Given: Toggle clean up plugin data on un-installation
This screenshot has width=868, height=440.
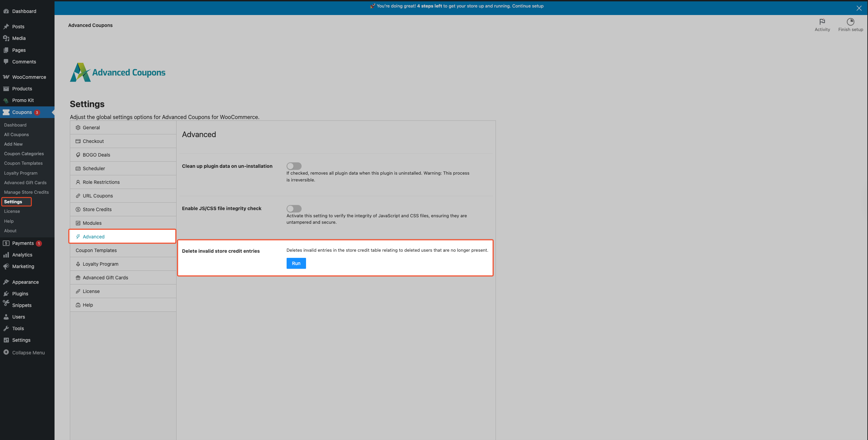Looking at the screenshot, I should click(294, 166).
